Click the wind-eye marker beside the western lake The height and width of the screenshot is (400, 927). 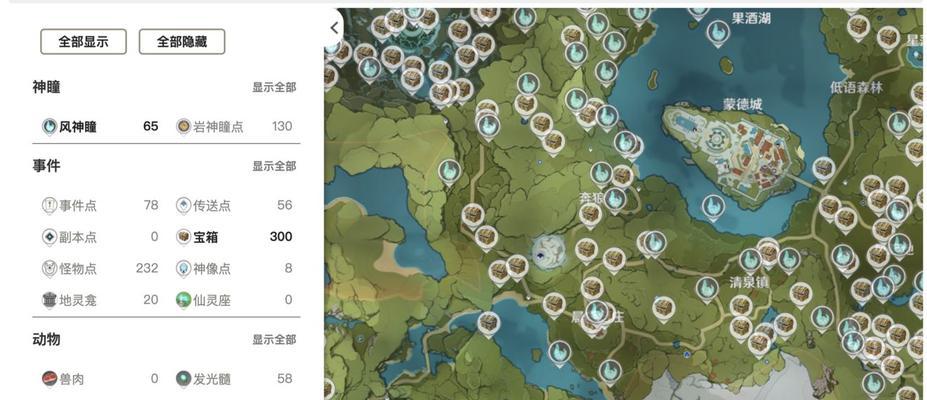pos(449,173)
